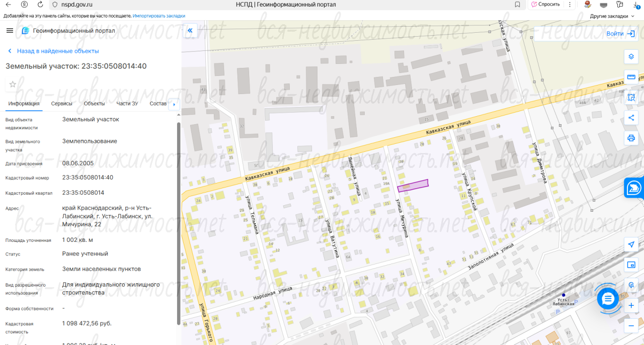Switch to the Сервисы tab
The height and width of the screenshot is (345, 644).
click(61, 104)
